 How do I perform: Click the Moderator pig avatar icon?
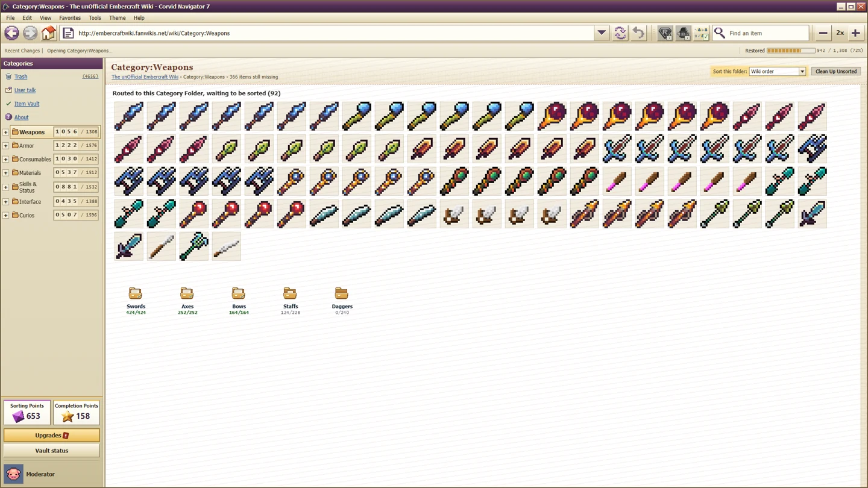[13, 474]
